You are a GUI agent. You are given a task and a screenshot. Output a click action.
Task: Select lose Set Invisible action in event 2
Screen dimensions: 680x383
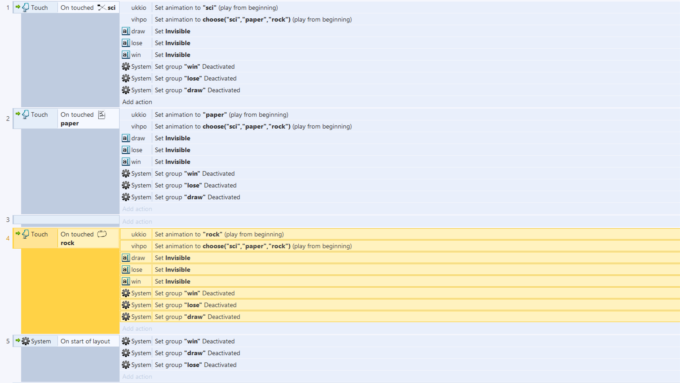(x=400, y=150)
